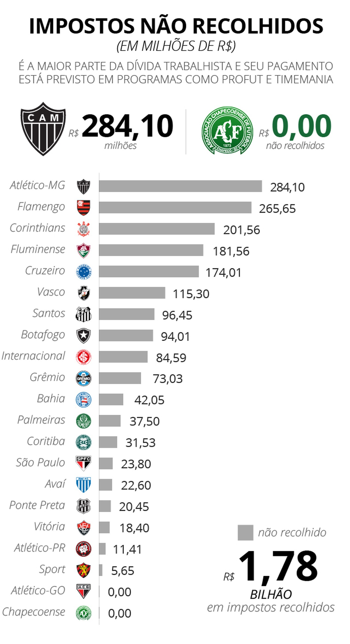Click the Vasco crest icon

(x=83, y=293)
